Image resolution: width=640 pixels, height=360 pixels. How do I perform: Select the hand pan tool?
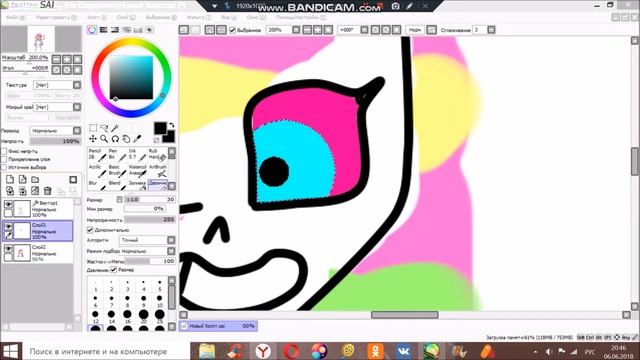126,139
